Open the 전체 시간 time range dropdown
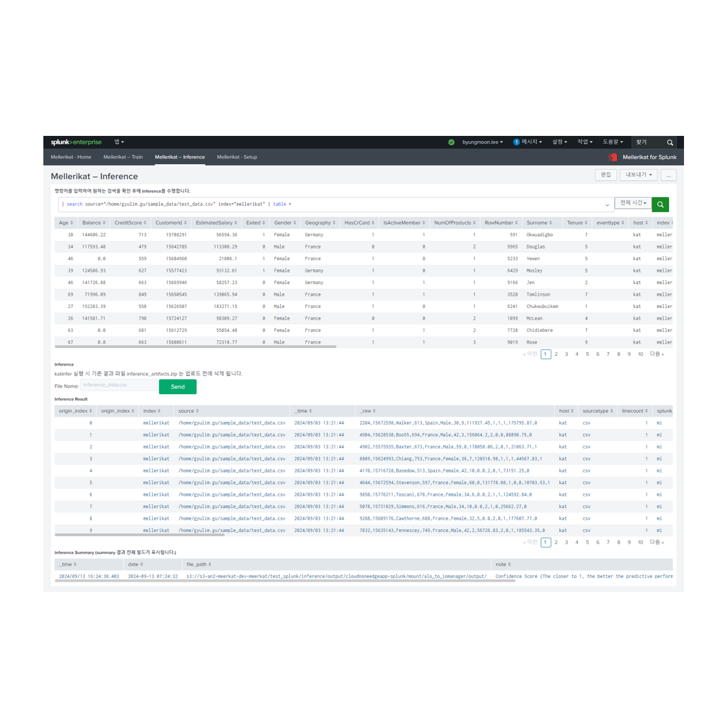 633,203
